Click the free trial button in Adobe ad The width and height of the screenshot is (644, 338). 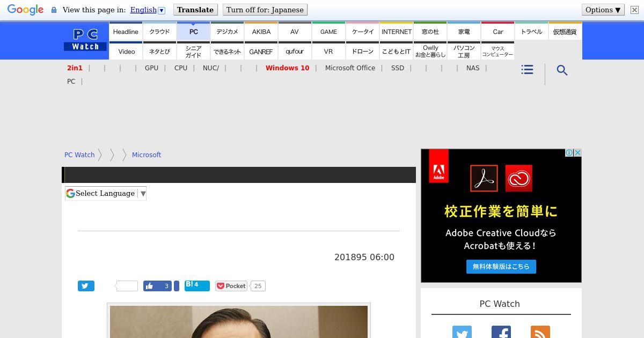click(x=501, y=267)
